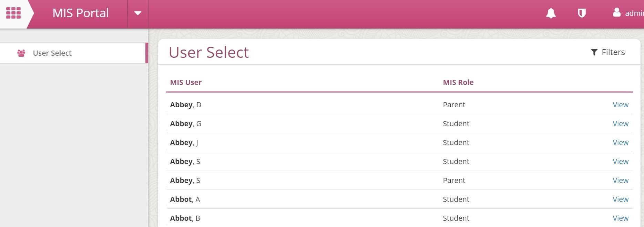Click the funnel Filters icon

[594, 52]
